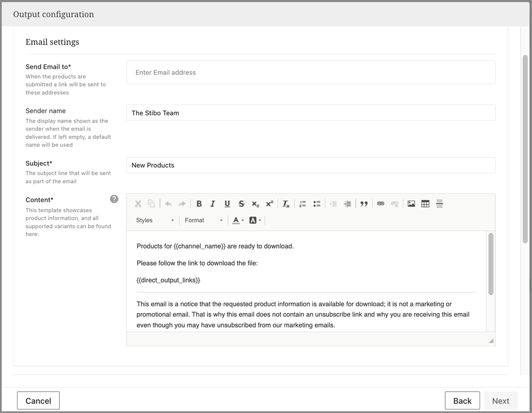Insert a table into the email content
The image size is (532, 413).
coord(425,204)
